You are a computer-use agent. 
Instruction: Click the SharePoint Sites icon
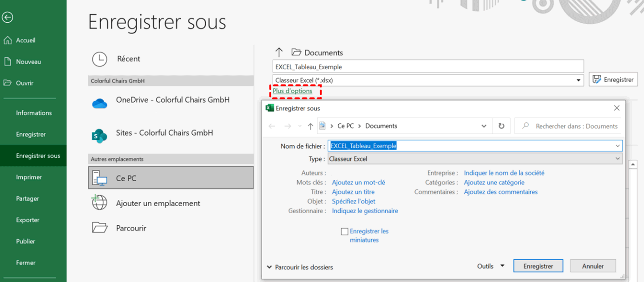pyautogui.click(x=99, y=136)
